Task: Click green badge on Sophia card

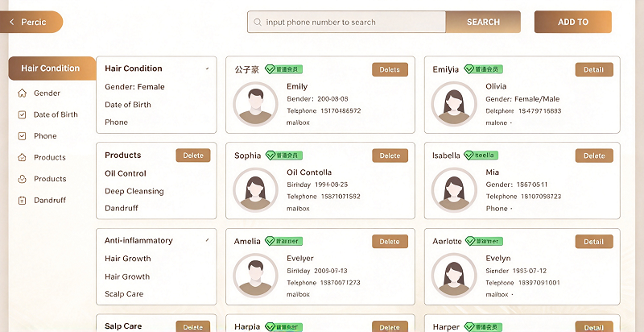Action: [283, 156]
